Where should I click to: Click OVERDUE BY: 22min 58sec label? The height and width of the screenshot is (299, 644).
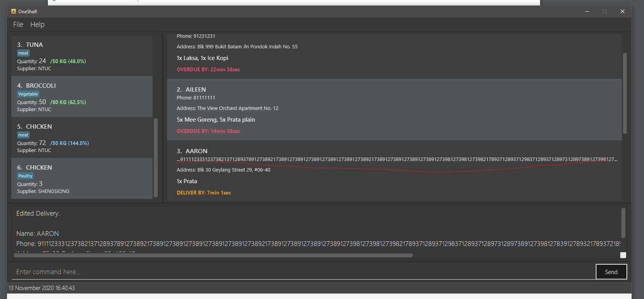[208, 70]
